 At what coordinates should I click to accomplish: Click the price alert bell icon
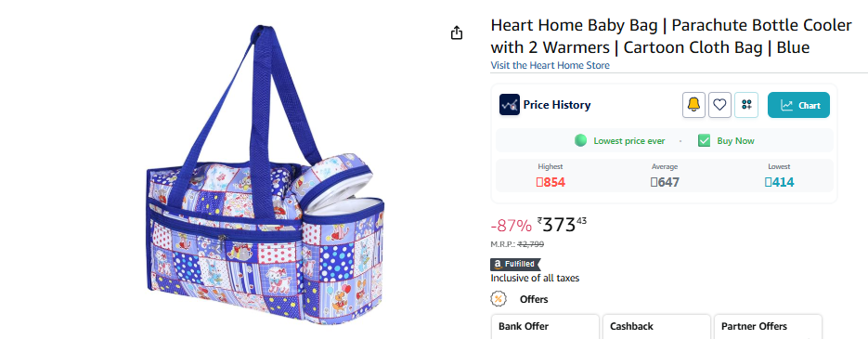point(693,105)
